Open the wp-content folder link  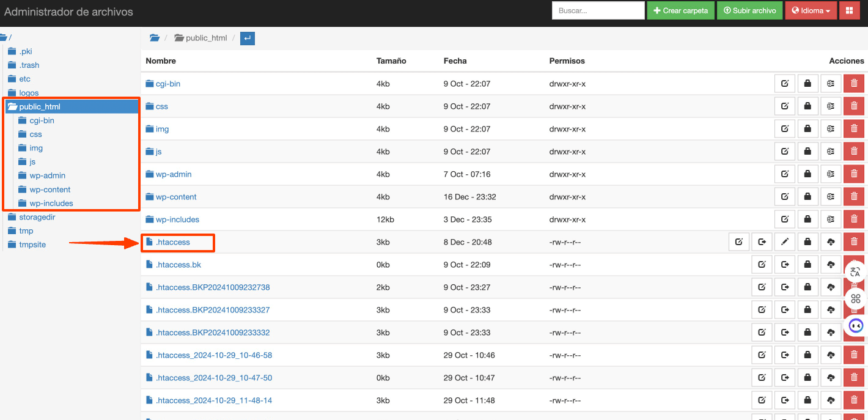[176, 197]
